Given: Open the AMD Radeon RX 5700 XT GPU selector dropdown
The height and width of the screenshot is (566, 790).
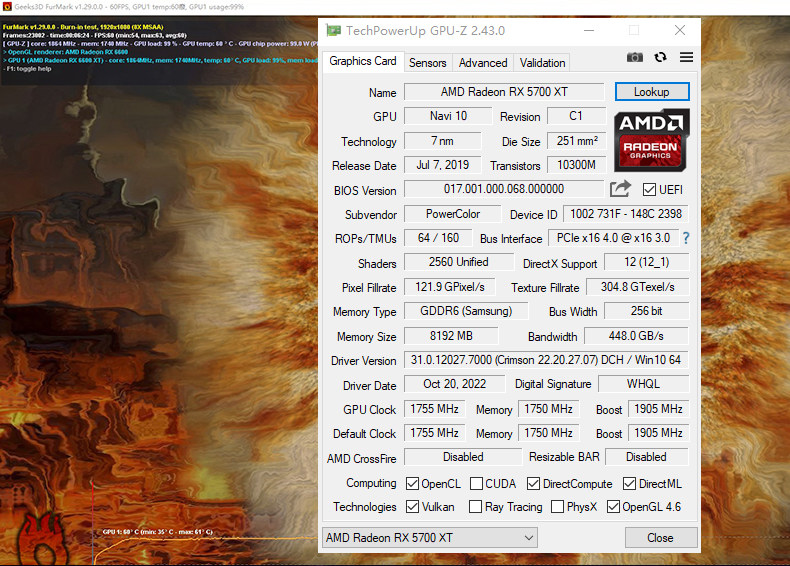Looking at the screenshot, I should pos(430,538).
